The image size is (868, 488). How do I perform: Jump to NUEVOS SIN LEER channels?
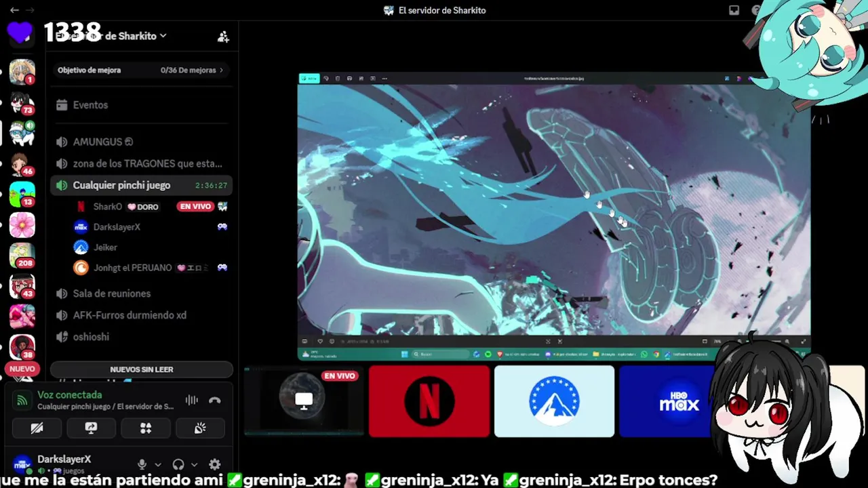(x=141, y=369)
